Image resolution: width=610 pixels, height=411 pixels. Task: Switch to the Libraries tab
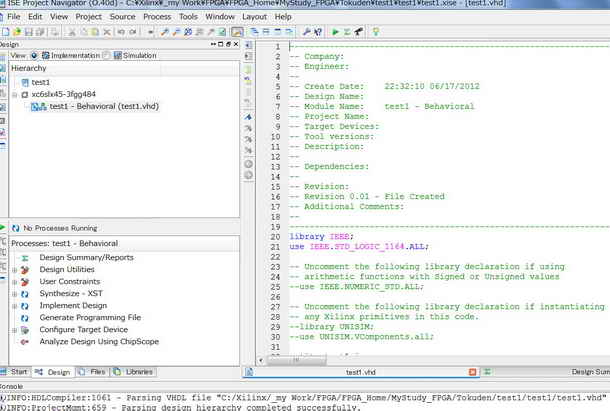[x=133, y=372]
